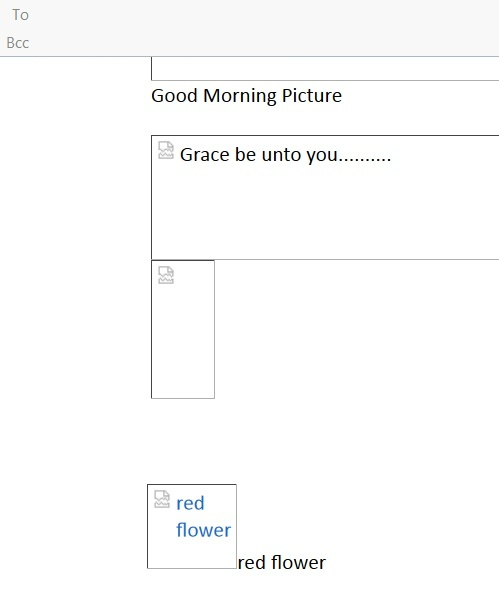Open the blue word "red" link

(x=190, y=503)
